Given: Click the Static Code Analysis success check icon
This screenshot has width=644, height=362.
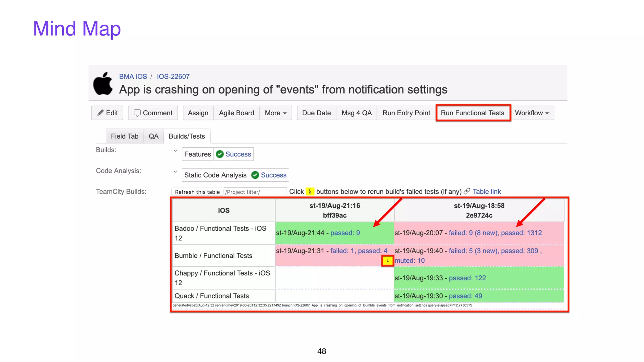Looking at the screenshot, I should point(255,175).
